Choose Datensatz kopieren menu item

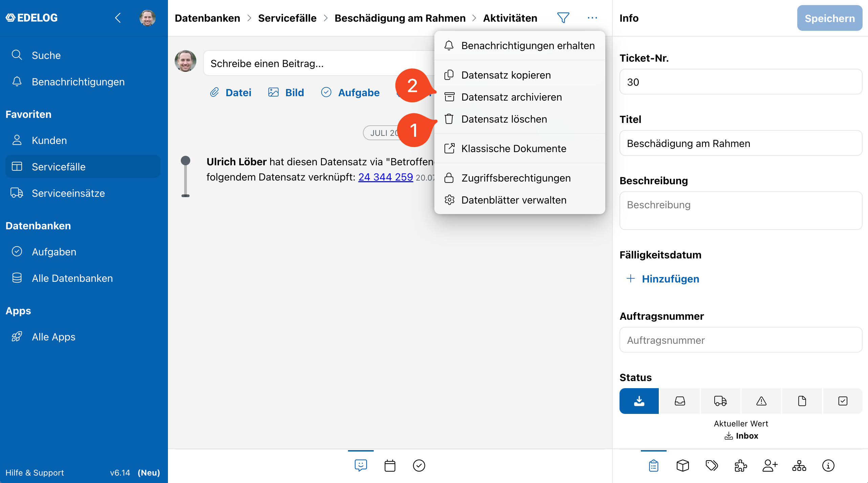pyautogui.click(x=520, y=75)
